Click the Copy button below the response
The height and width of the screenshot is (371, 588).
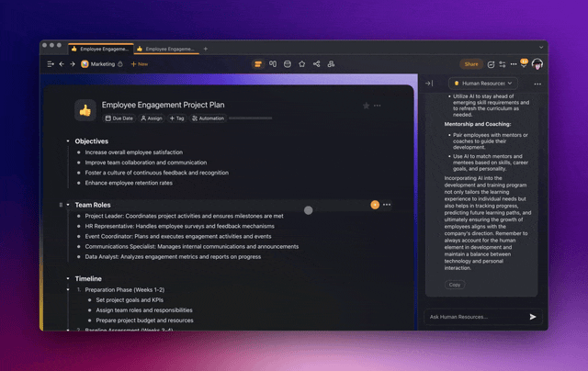[456, 285]
